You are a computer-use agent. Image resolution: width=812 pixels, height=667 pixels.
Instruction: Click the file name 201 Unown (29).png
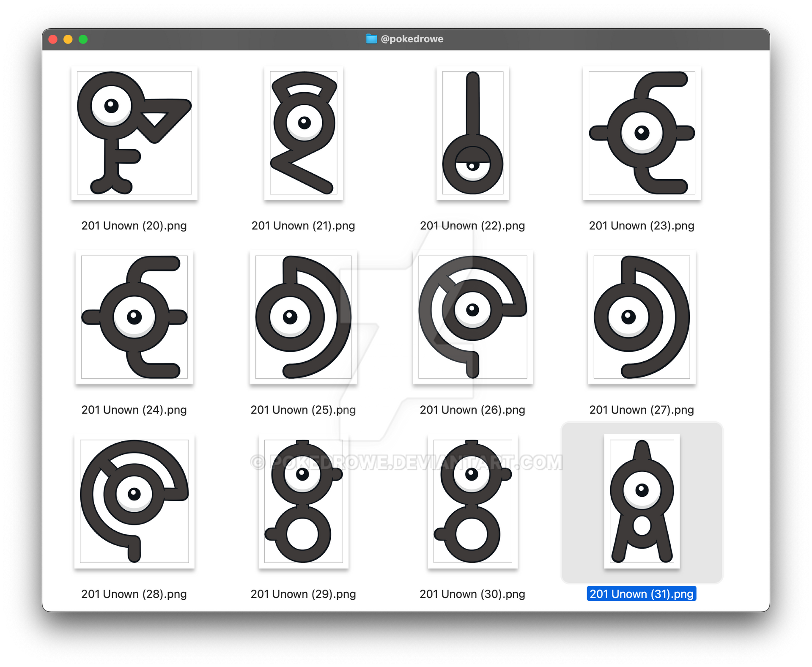(x=303, y=594)
